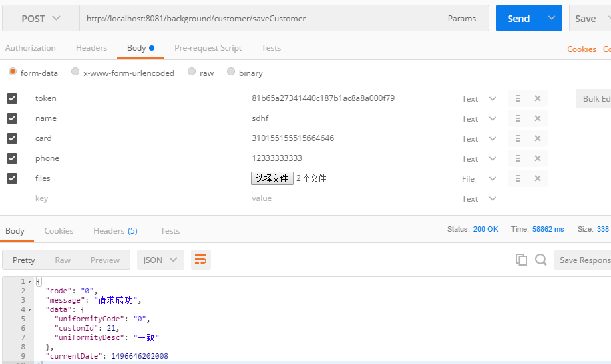Switch to response Headers (5) tab

coord(115,231)
